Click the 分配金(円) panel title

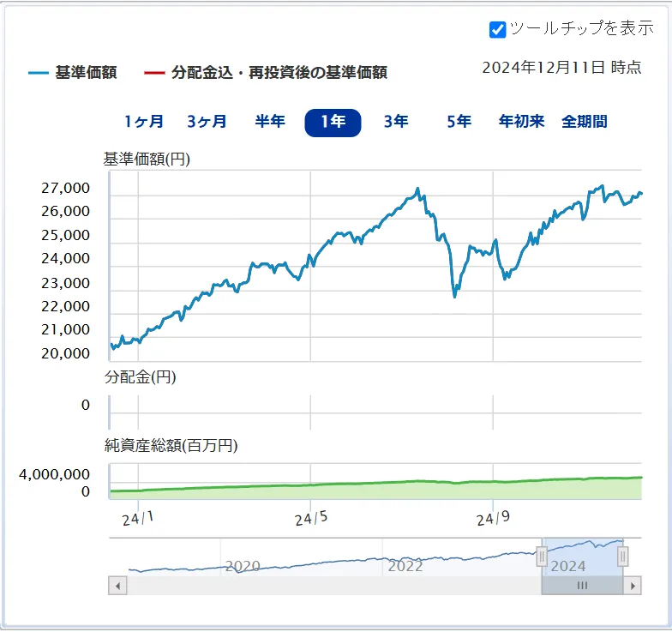141,377
